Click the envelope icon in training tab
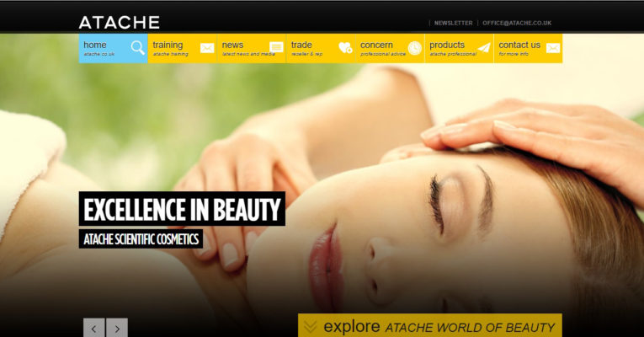 point(207,48)
